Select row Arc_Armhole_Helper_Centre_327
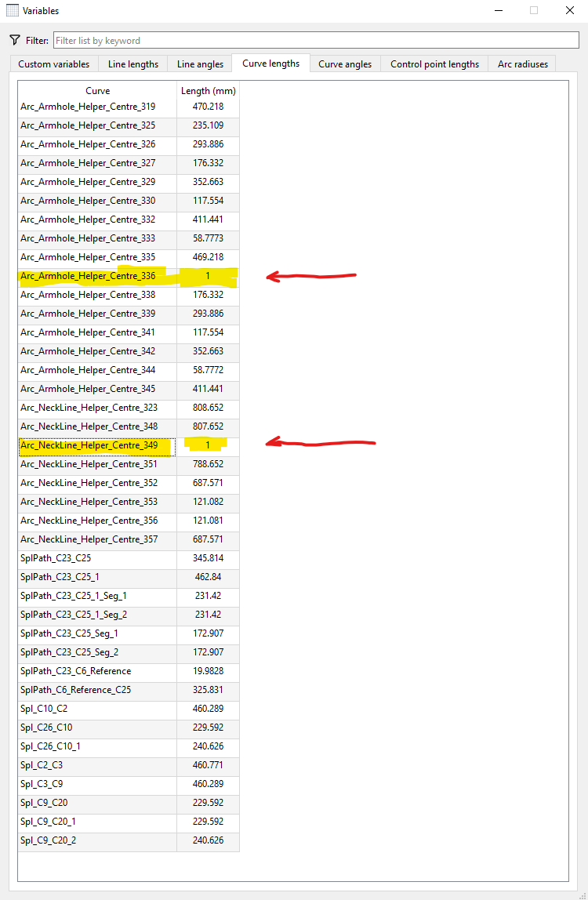The height and width of the screenshot is (900, 588). pos(129,164)
